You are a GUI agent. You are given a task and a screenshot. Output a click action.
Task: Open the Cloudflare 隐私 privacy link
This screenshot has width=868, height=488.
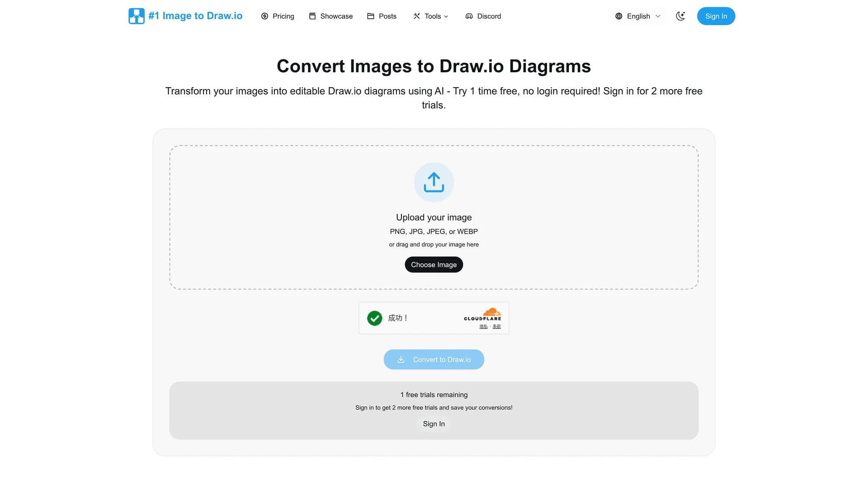click(483, 326)
